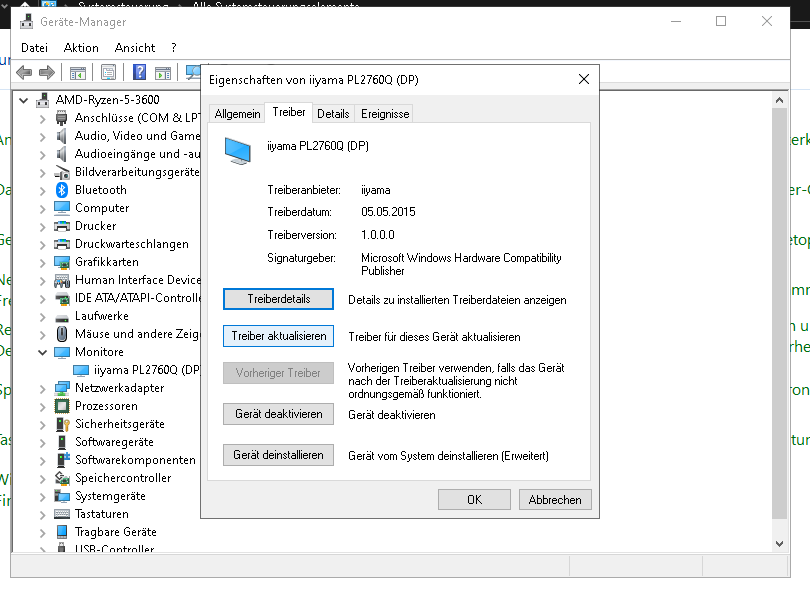Click the Gerät deinstallieren button
The height and width of the screenshot is (594, 810).
click(278, 455)
